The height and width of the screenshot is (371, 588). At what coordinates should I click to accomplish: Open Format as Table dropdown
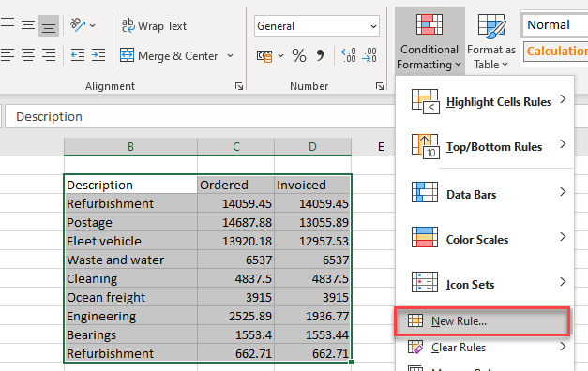tap(490, 40)
